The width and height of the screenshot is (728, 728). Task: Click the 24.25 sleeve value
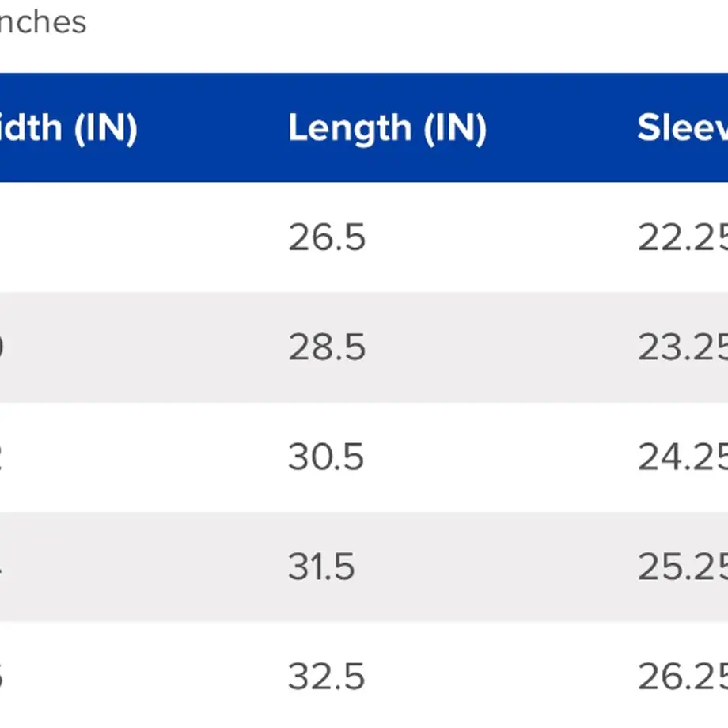pos(682,457)
